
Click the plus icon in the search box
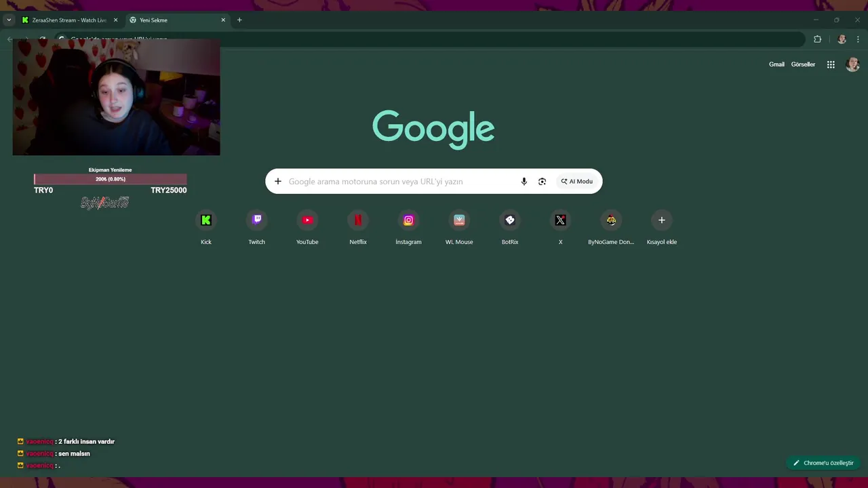pyautogui.click(x=277, y=182)
